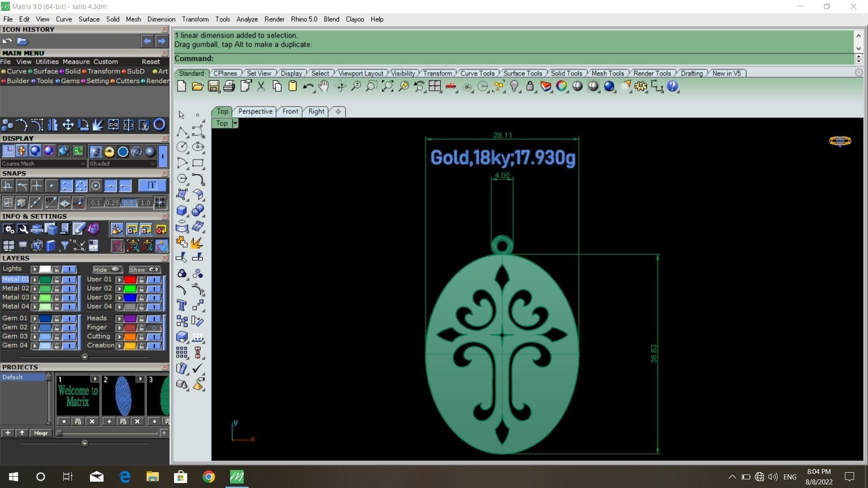Toggle lock on the Metal 01 layer
The width and height of the screenshot is (868, 488).
pos(57,280)
